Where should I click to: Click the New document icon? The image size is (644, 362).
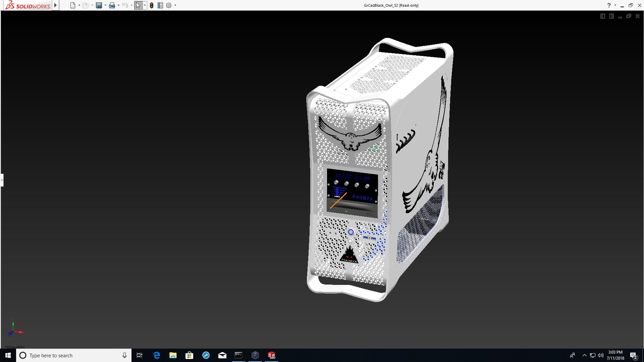click(72, 5)
